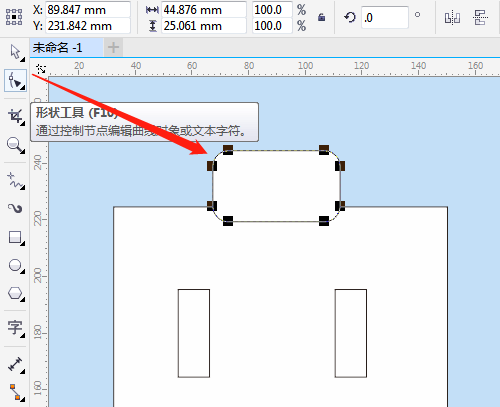The height and width of the screenshot is (407, 500).
Task: Open the Polygon tool flyout arrow
Action: (23, 300)
